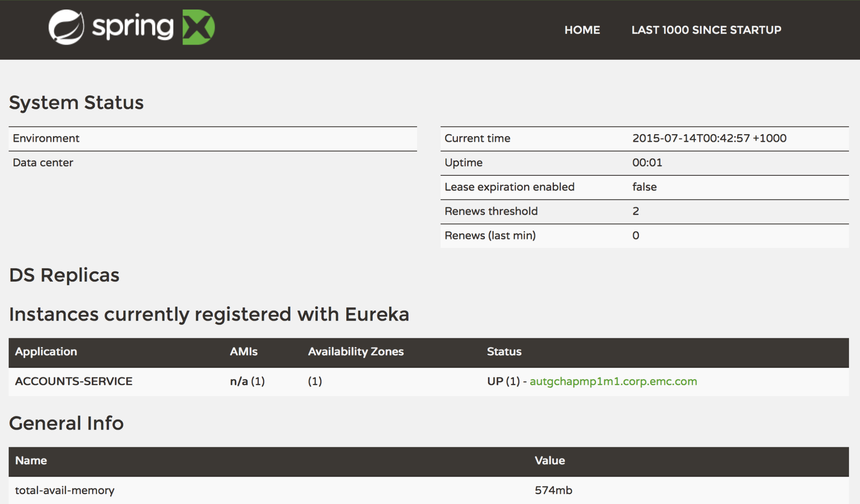Click the Availability Zones column header
Screen dimensions: 860x504
(356, 352)
